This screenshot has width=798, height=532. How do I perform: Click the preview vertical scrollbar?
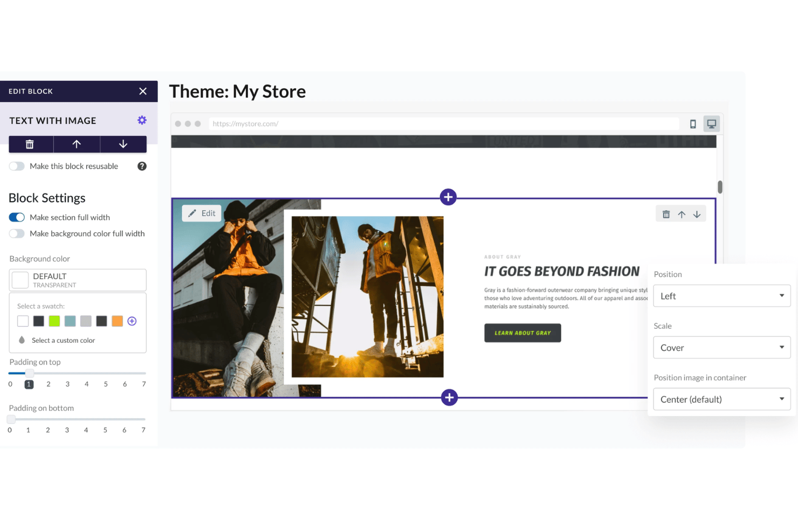pyautogui.click(x=720, y=187)
